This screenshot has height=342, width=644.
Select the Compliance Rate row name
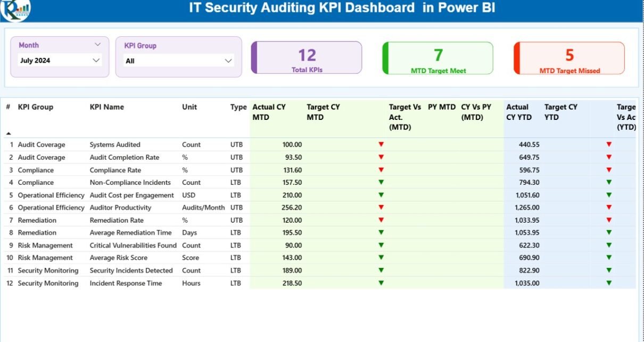click(x=115, y=170)
